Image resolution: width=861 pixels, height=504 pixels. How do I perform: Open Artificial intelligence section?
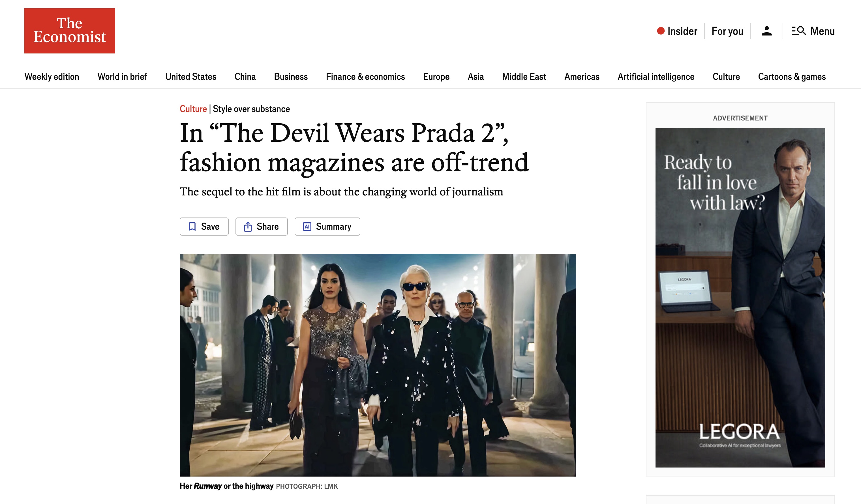coord(656,77)
